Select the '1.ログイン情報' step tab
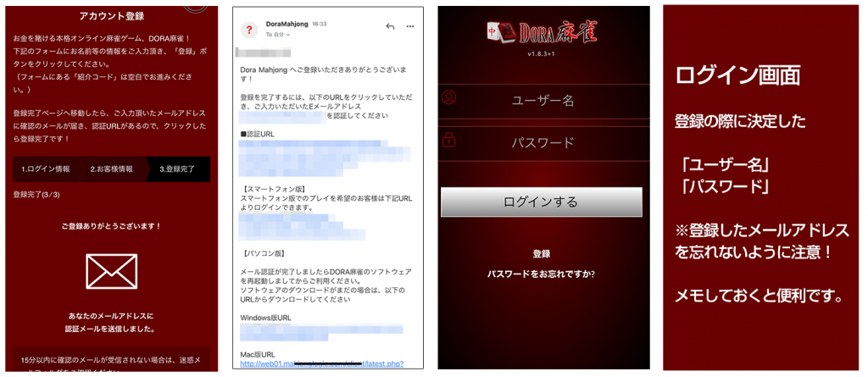The image size is (868, 377). [x=46, y=169]
